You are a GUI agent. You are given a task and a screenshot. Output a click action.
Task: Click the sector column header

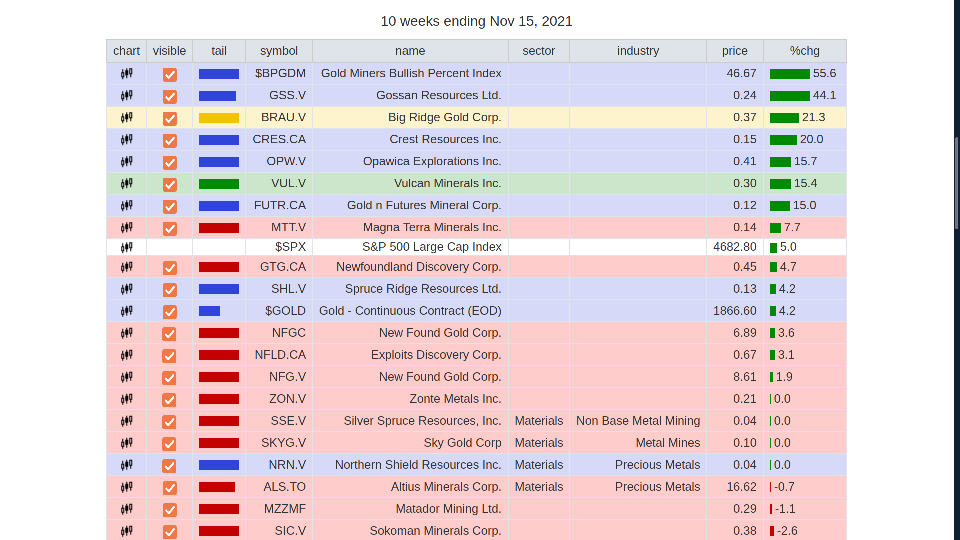coord(538,51)
